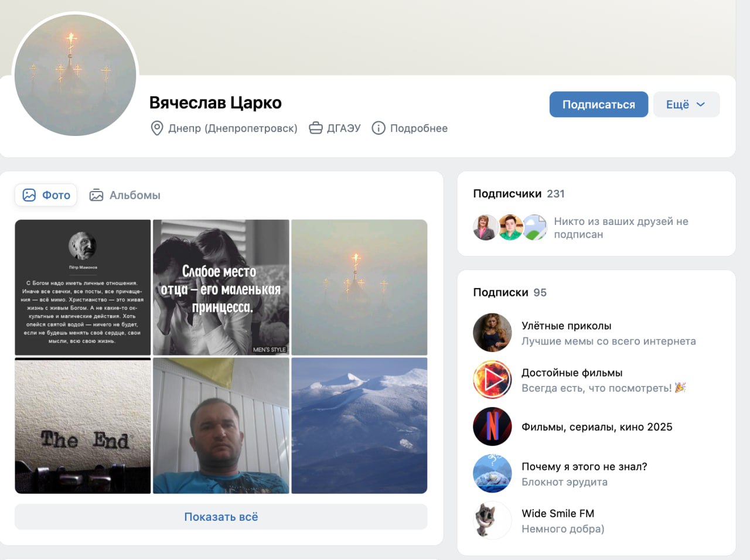The width and height of the screenshot is (750, 560).
Task: Click the profile avatar with church domes
Action: pos(75,74)
